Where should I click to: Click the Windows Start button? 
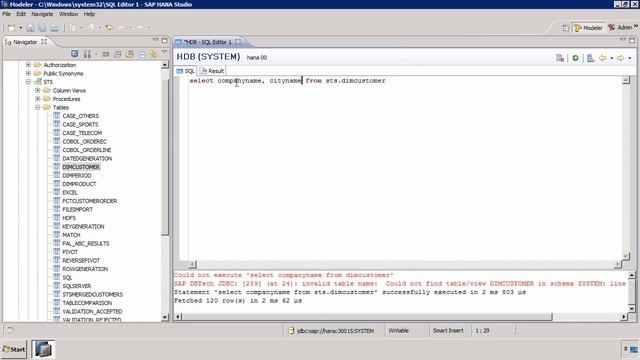coord(14,349)
